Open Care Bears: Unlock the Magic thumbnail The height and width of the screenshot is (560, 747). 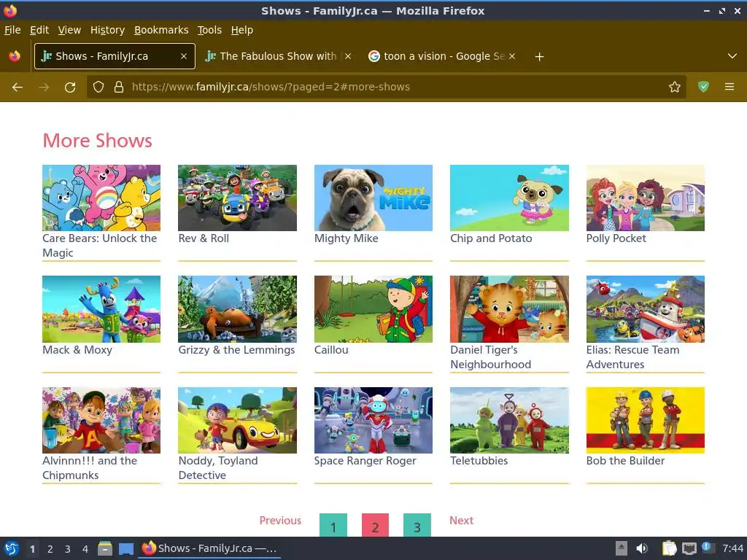101,198
